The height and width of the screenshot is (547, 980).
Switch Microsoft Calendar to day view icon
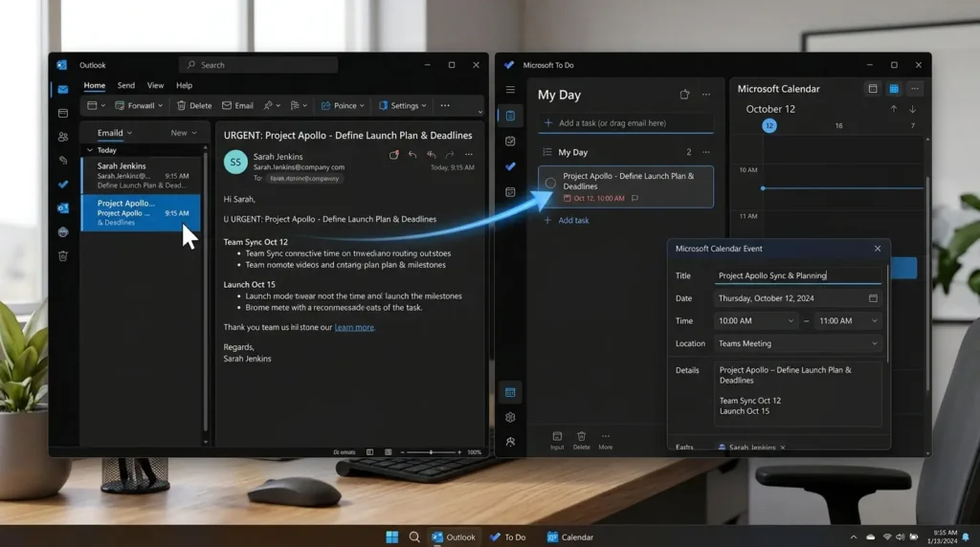coord(873,89)
